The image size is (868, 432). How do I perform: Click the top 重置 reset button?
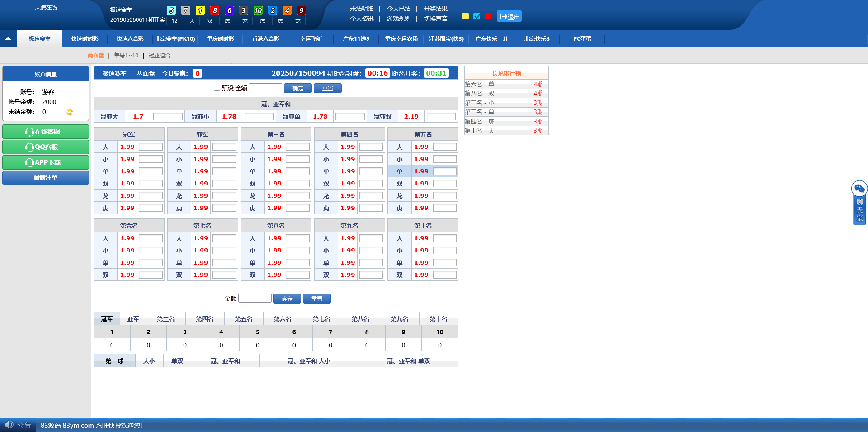point(328,88)
